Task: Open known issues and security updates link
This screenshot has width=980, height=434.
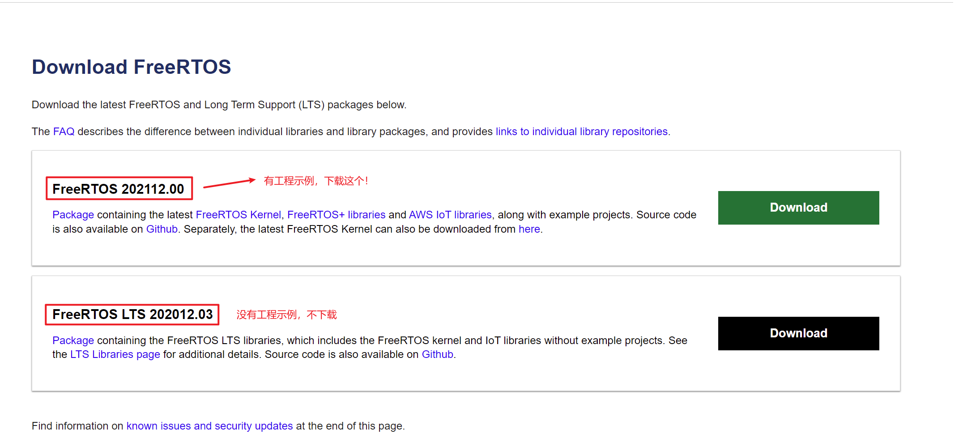Action: [209, 426]
